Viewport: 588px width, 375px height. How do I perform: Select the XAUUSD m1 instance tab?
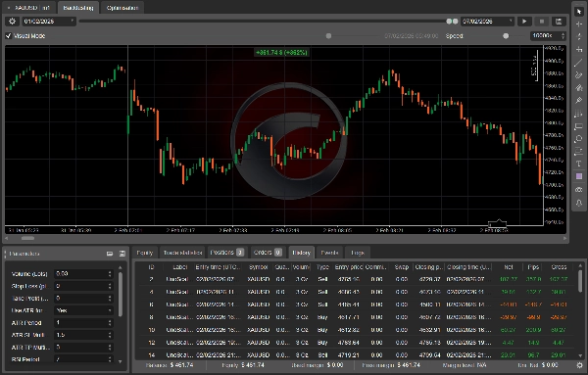point(29,8)
